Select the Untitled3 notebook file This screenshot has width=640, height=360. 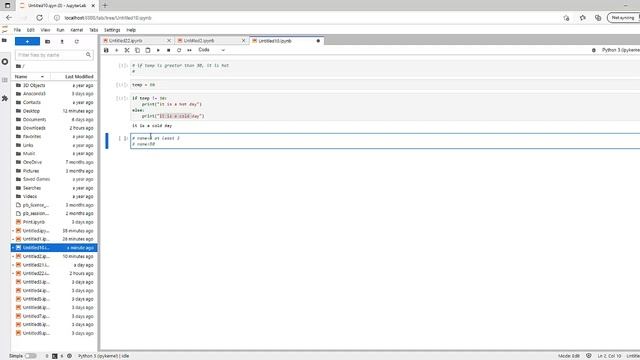point(54,282)
